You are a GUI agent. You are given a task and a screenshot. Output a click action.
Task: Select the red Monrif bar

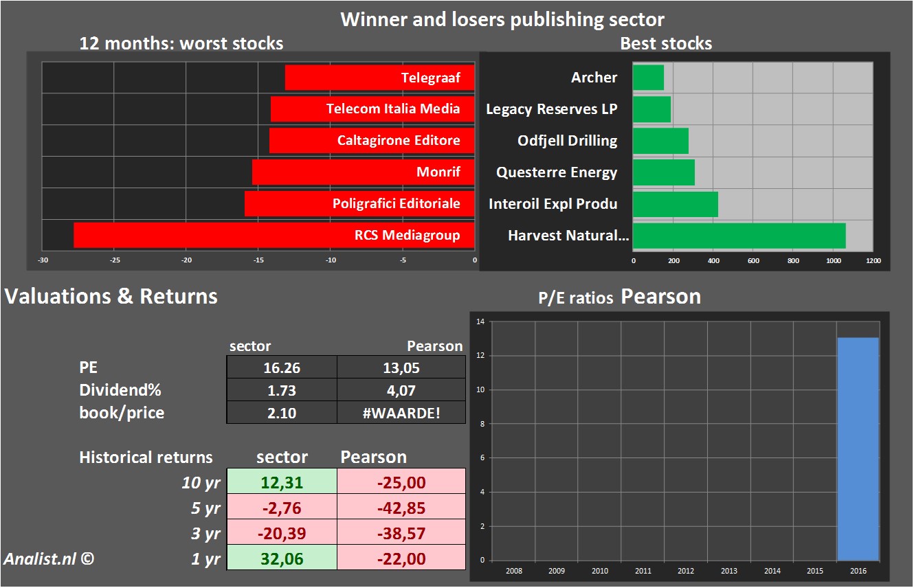[x=363, y=172]
